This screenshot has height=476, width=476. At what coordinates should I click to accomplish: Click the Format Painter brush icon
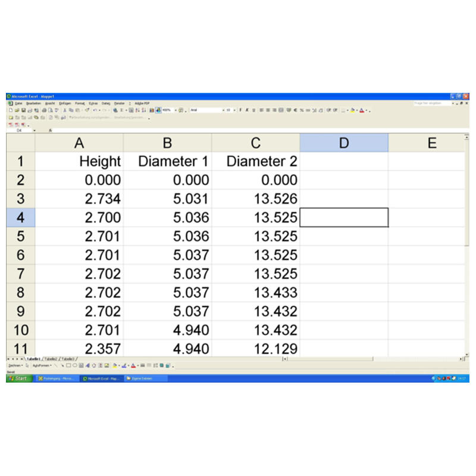click(87, 110)
